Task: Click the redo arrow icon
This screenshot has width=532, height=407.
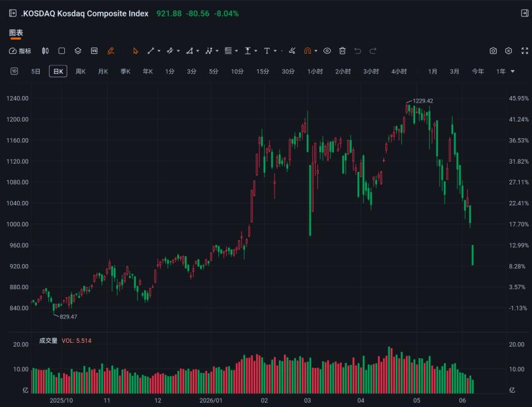Action: (x=373, y=51)
